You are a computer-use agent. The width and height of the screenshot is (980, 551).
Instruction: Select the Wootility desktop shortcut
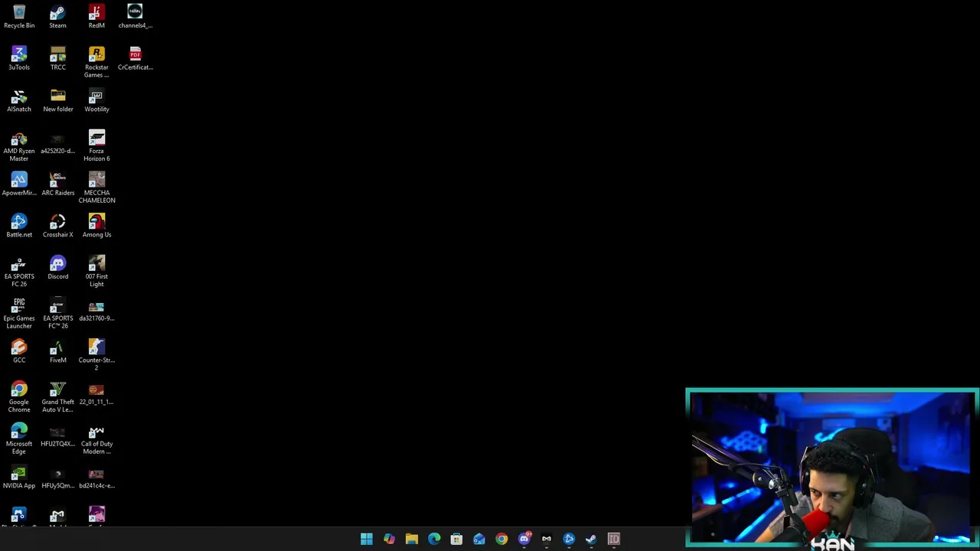click(96, 101)
